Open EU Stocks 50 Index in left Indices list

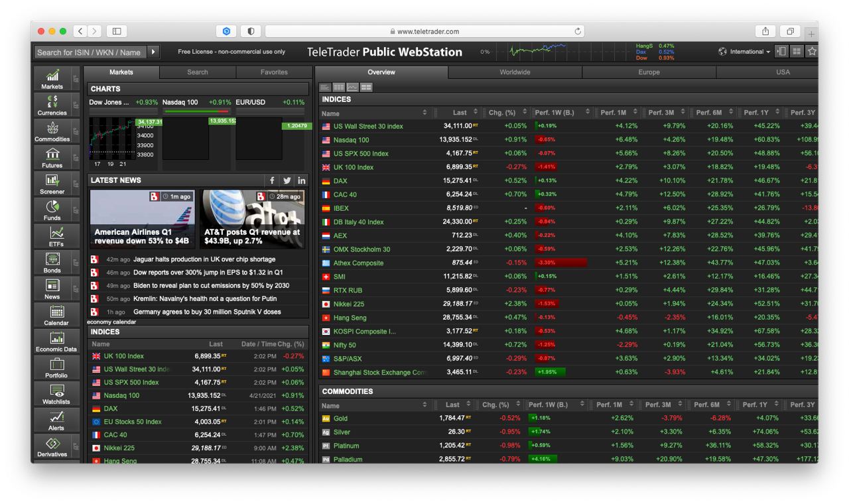133,422
